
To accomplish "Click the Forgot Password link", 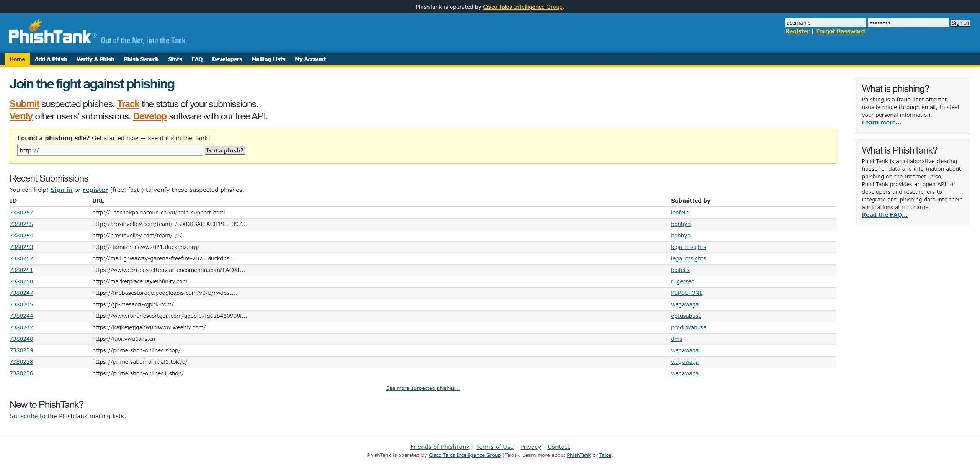I will pyautogui.click(x=840, y=31).
